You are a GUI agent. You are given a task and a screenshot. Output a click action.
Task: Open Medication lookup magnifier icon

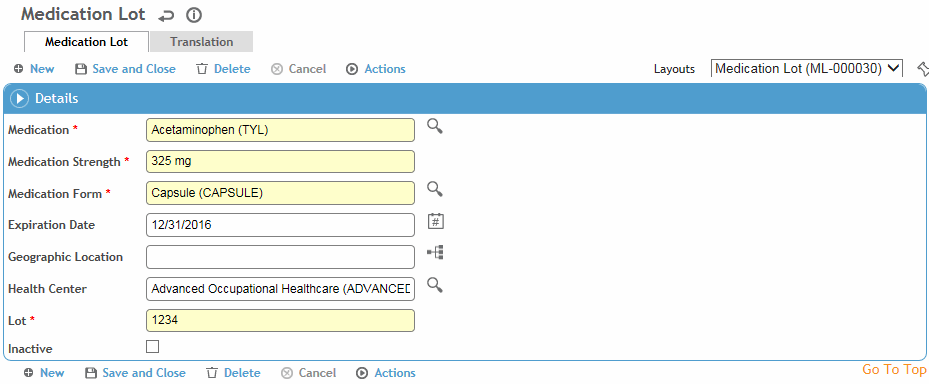click(435, 126)
